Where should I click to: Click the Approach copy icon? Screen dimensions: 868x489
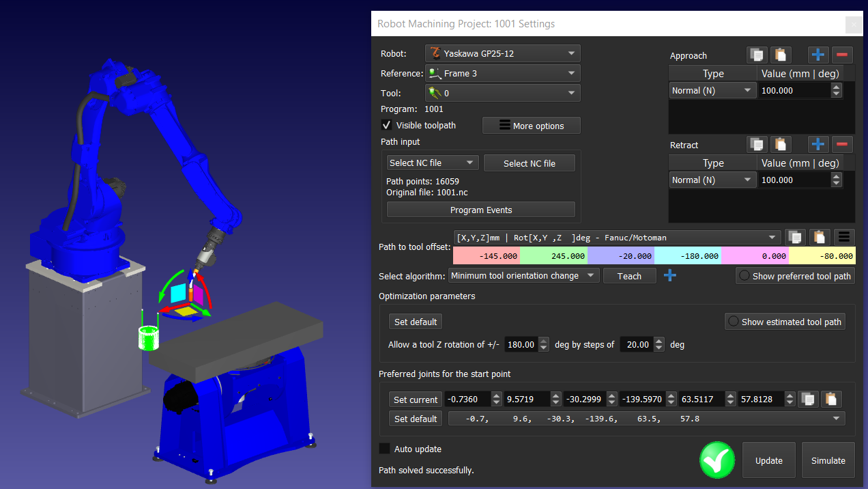point(756,55)
